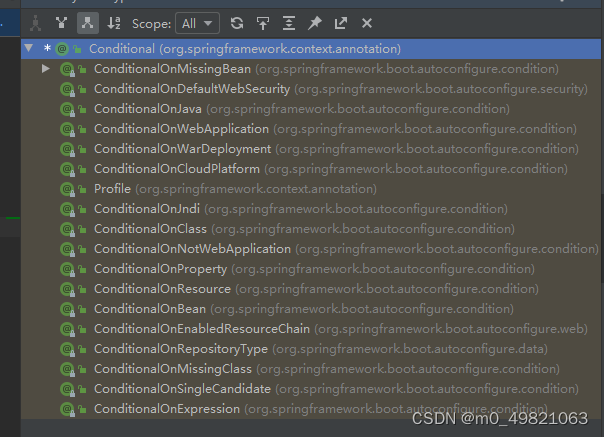Click annotation icon beside Profile

67,190
